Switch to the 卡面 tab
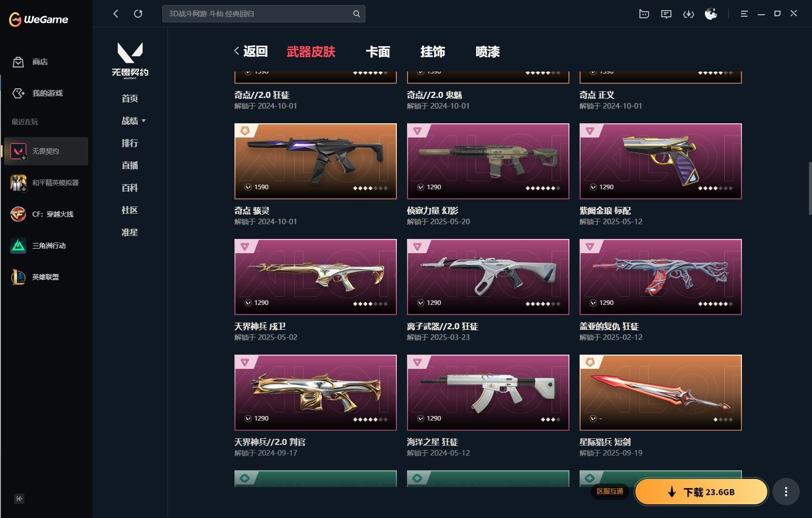Image resolution: width=812 pixels, height=518 pixels. [378, 52]
